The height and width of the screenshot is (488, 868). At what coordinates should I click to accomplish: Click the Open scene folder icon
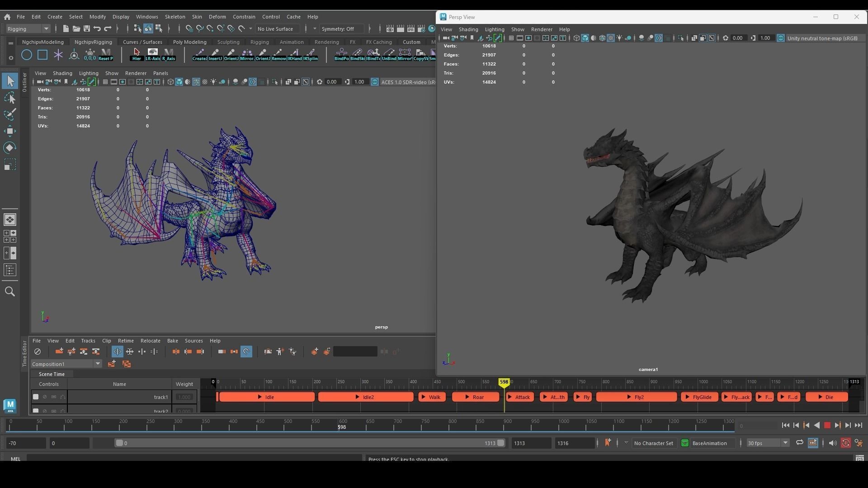pos(76,28)
